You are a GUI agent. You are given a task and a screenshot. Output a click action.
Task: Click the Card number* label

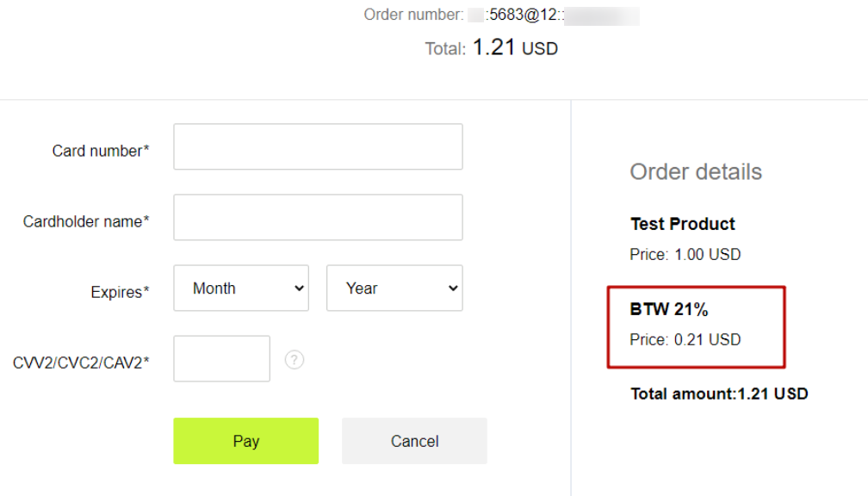pyautogui.click(x=101, y=151)
